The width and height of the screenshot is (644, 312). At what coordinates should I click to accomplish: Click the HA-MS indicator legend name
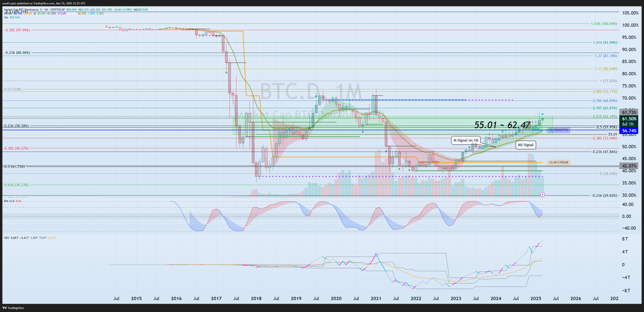(8, 14)
